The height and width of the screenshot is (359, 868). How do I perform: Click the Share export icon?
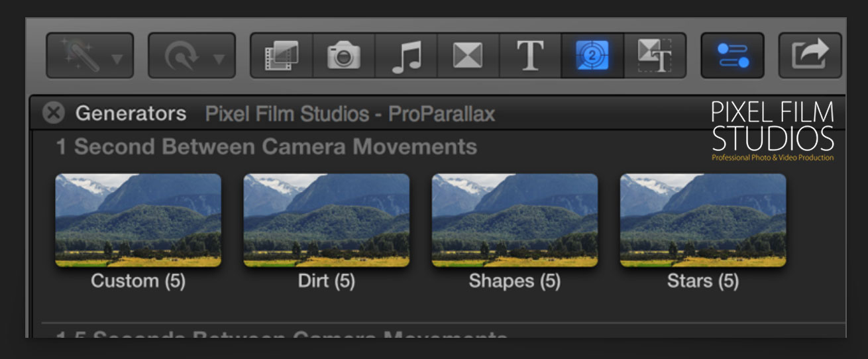[x=810, y=56]
